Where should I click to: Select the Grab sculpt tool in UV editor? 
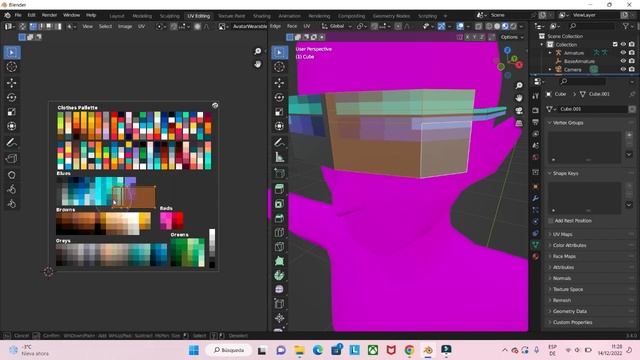click(x=11, y=175)
